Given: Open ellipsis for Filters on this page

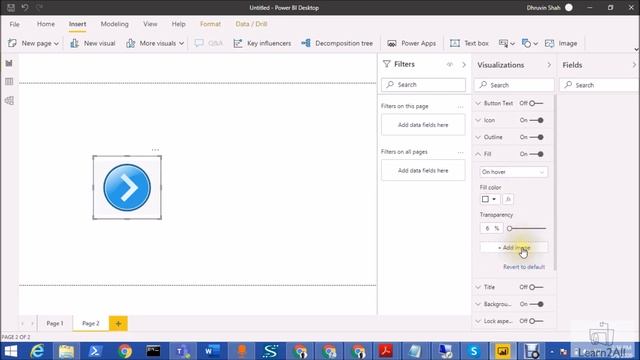Looking at the screenshot, I should tap(460, 107).
